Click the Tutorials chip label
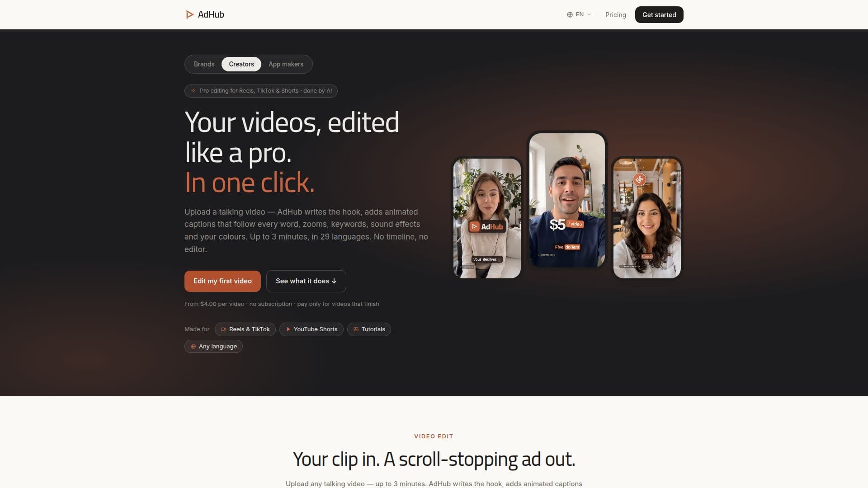 [x=373, y=329]
